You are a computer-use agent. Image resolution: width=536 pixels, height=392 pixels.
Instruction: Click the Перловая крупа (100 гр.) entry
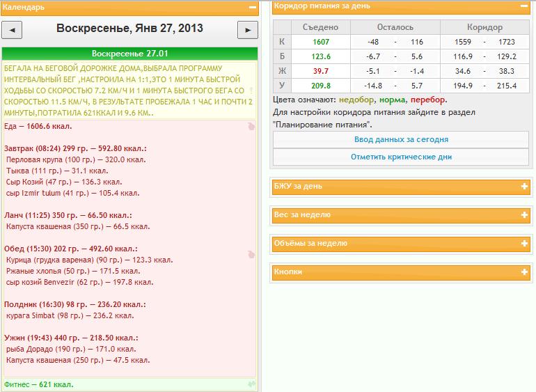tap(76, 159)
